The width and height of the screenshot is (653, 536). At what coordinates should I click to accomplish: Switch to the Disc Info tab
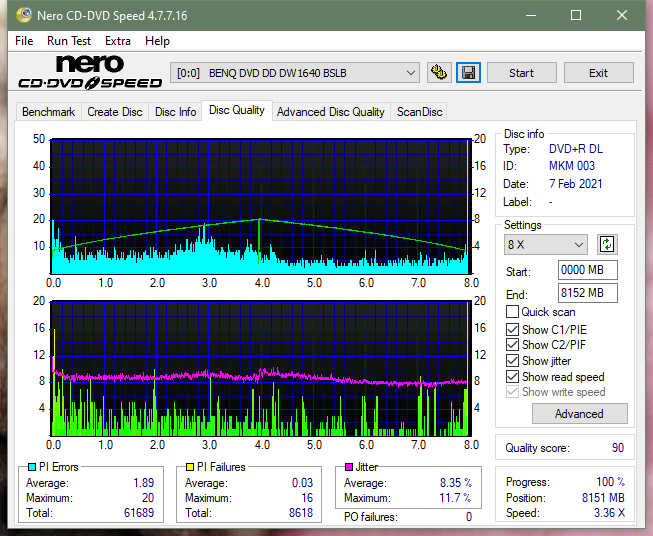175,112
